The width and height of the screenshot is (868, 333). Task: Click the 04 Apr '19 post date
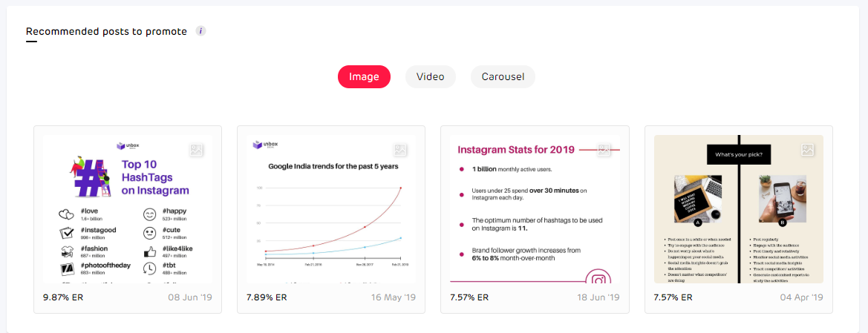[800, 297]
